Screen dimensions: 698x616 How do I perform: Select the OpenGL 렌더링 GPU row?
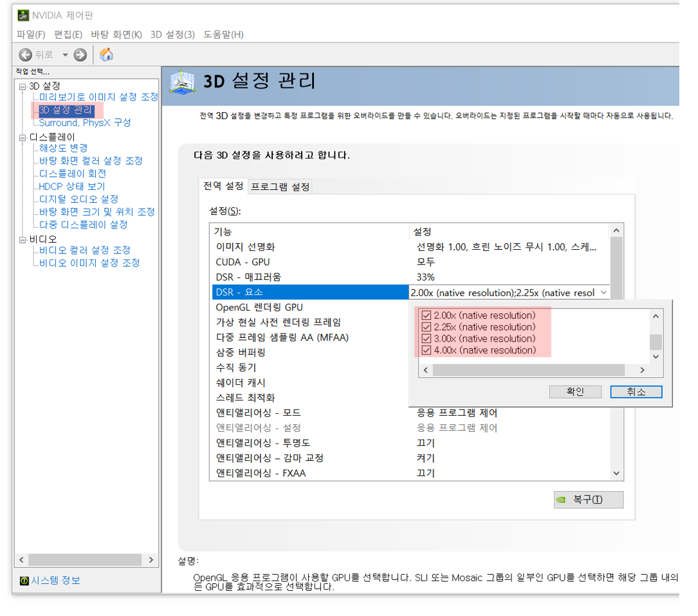(x=310, y=308)
